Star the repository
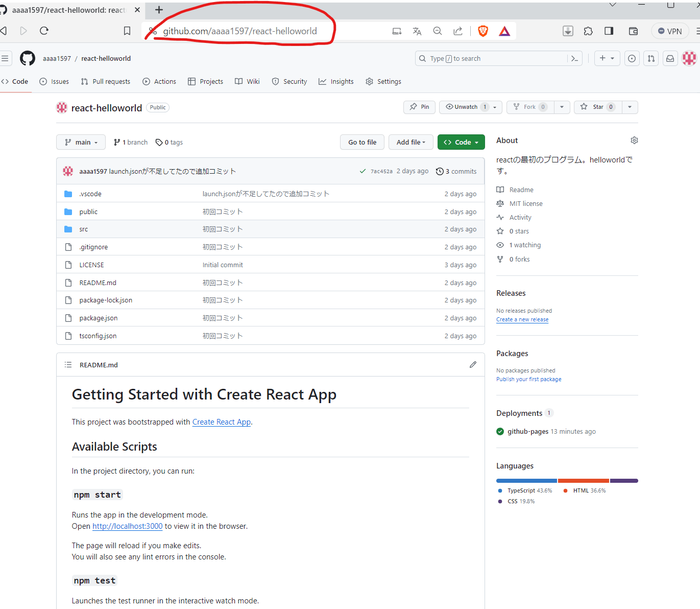This screenshot has height=609, width=700. pyautogui.click(x=598, y=107)
